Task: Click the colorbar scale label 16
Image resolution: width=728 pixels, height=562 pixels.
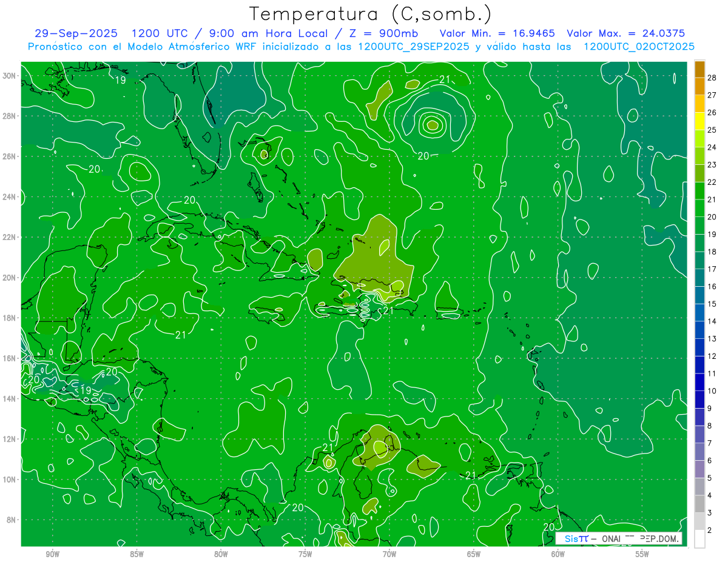Action: pos(712,286)
